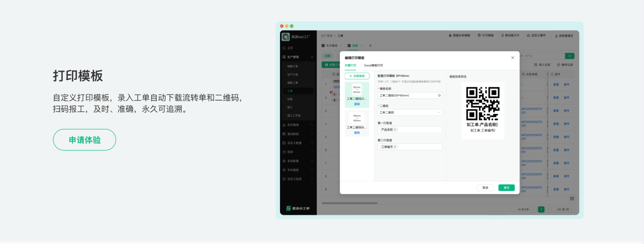Image resolution: width=644 pixels, height=244 pixels.
Task: Click 生产管理 in the breadcrumb
Action: click(x=327, y=36)
